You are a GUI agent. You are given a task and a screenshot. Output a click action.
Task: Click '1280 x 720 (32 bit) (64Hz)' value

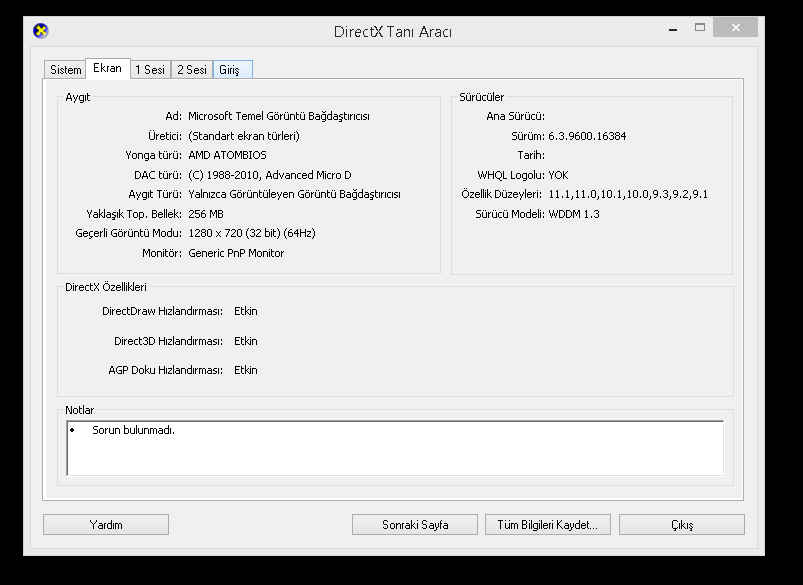[x=252, y=233]
